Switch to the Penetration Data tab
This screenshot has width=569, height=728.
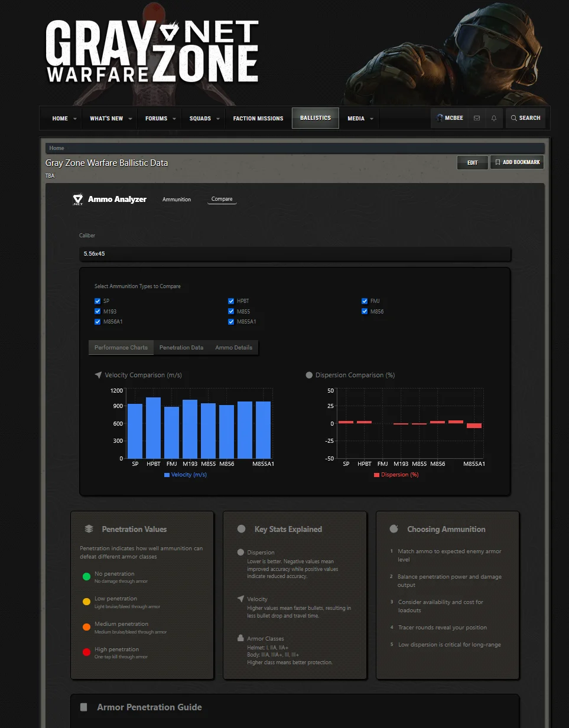coord(181,348)
